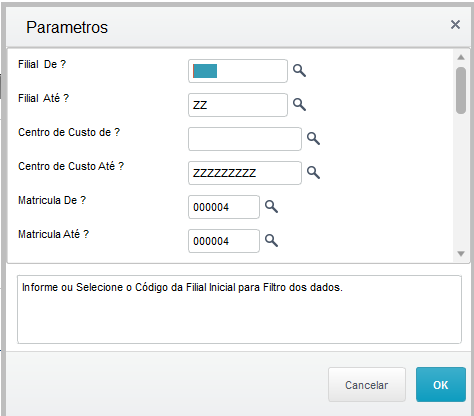Open lookup search for Filial Até
The height and width of the screenshot is (416, 474).
click(299, 105)
